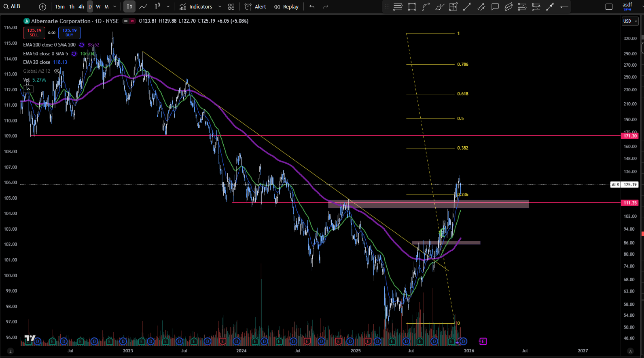The width and height of the screenshot is (644, 358).
Task: Click the 0.382 Fibonacci level label
Action: (x=463, y=148)
